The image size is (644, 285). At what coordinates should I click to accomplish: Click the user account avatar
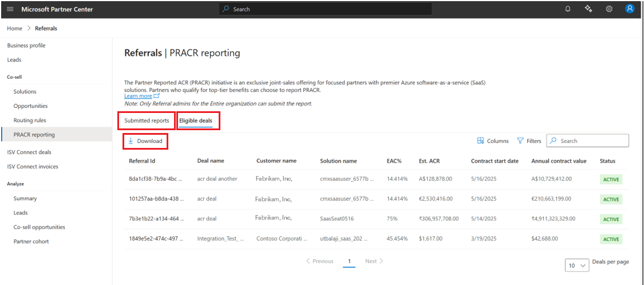630,9
